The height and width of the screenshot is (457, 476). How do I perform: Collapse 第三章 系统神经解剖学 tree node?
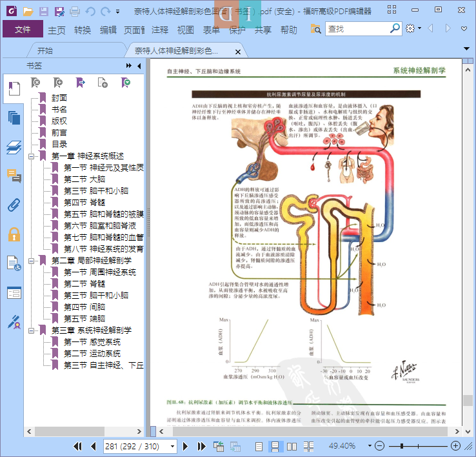pos(31,330)
